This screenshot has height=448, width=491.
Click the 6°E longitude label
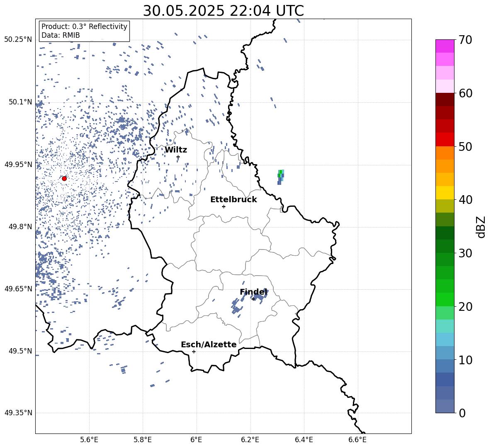[x=196, y=440]
